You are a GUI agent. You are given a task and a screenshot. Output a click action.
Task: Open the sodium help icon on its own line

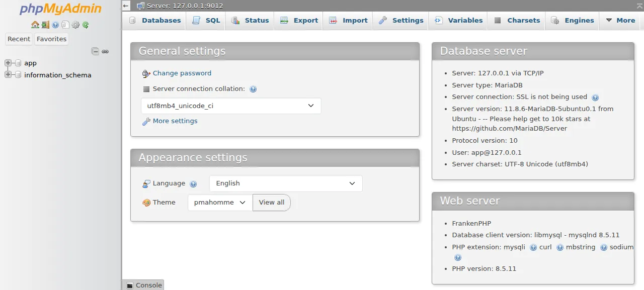(x=458, y=258)
